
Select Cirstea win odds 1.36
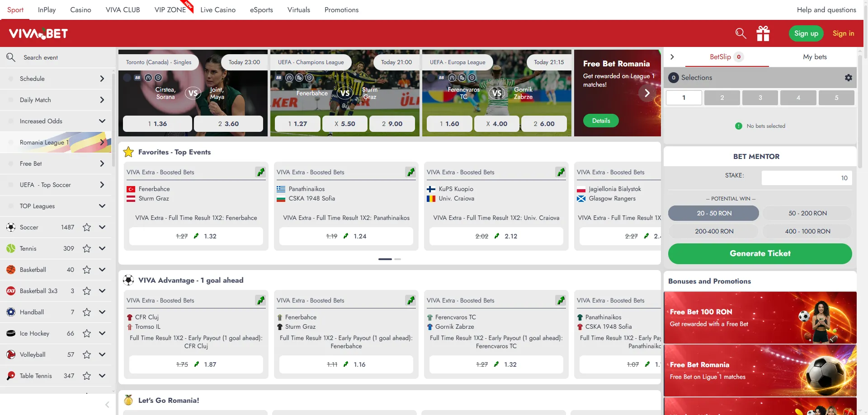coord(157,124)
